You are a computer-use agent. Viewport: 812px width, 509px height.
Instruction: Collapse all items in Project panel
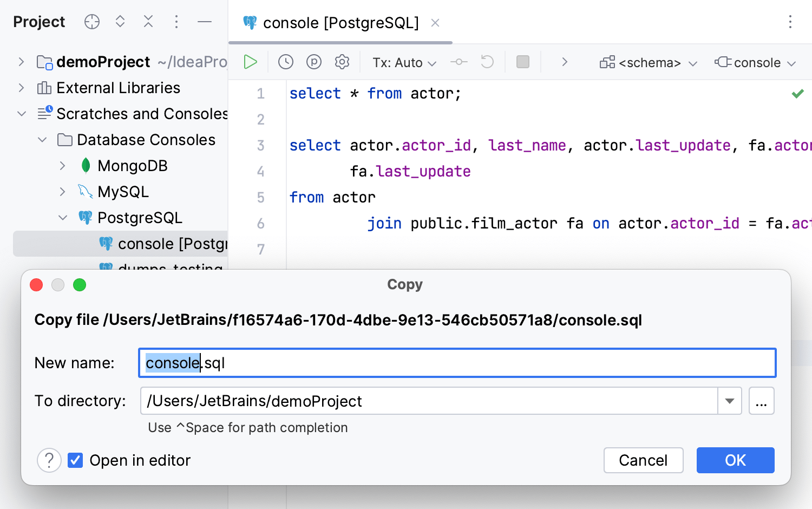[x=148, y=22]
